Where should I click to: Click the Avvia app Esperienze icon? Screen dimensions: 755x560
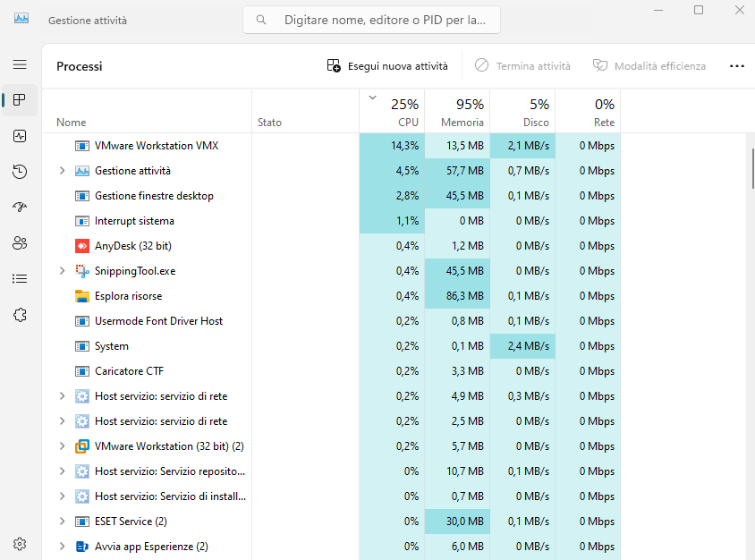82,547
